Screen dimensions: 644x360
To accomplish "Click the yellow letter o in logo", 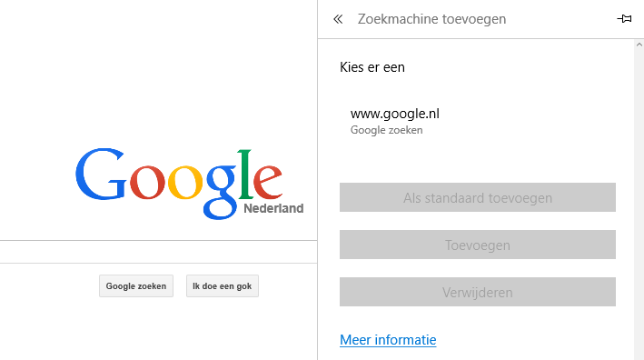I will click(185, 182).
